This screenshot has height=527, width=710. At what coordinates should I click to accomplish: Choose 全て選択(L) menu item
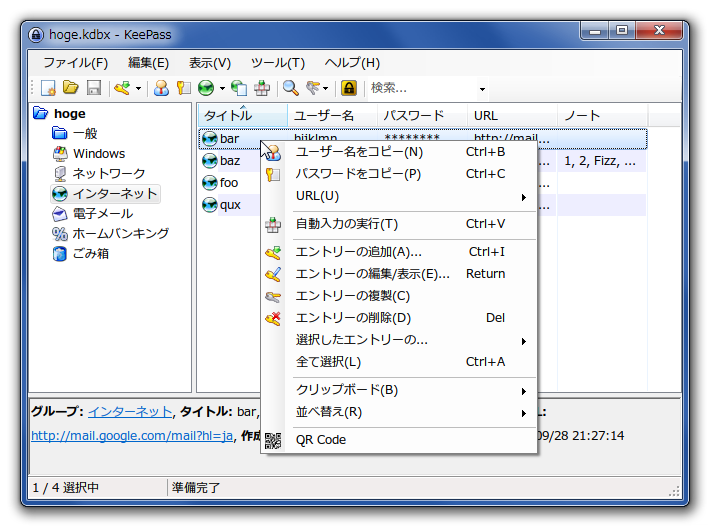(399, 362)
